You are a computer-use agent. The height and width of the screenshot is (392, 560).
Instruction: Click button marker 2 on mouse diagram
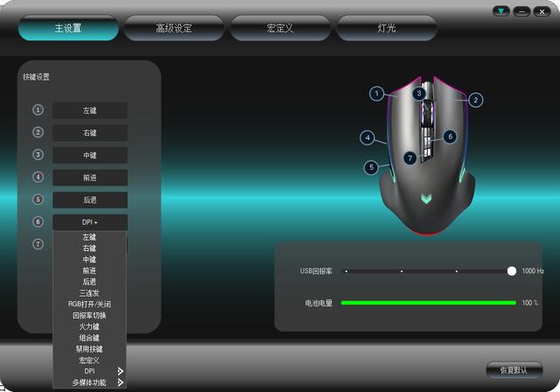[475, 100]
